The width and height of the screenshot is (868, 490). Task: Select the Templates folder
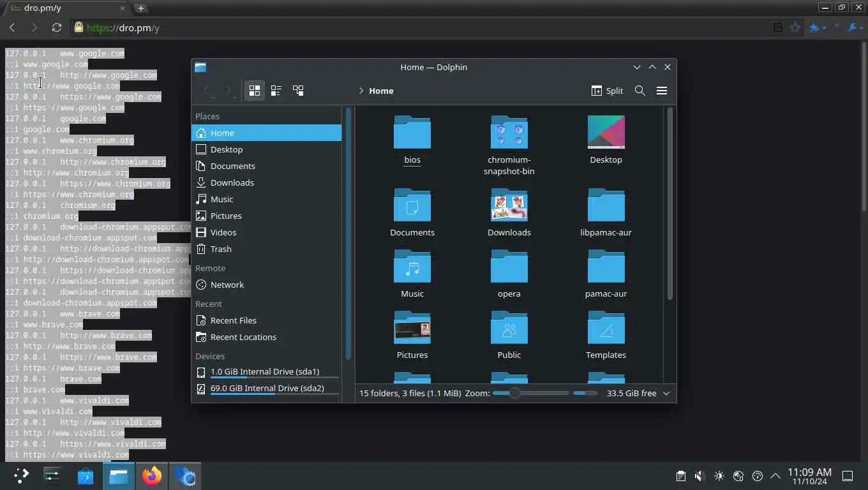[606, 335]
